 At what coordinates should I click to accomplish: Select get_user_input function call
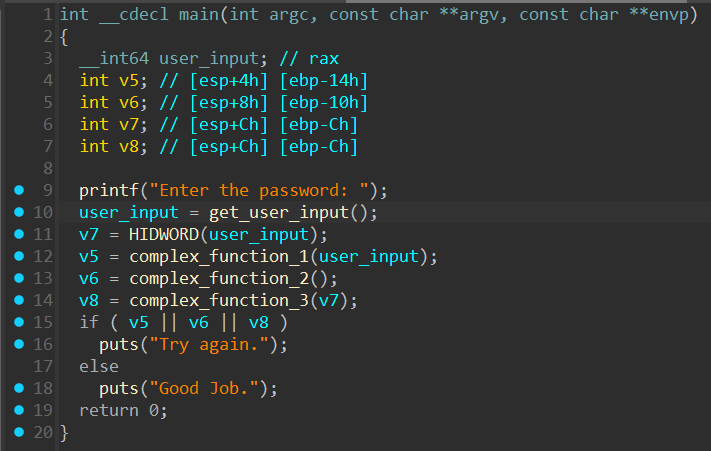278,213
